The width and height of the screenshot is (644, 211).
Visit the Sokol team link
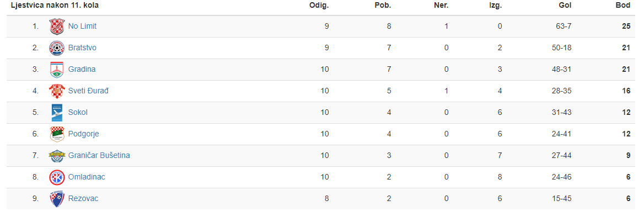point(78,112)
